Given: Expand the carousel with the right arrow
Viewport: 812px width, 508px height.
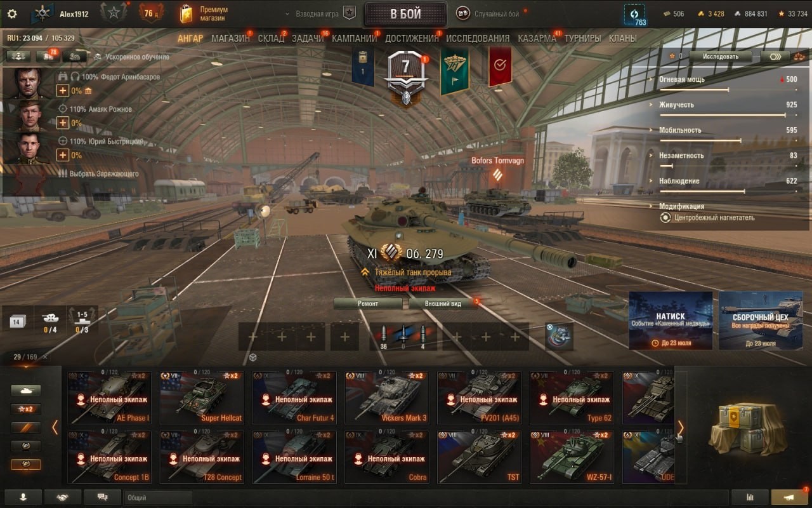Looking at the screenshot, I should click(x=681, y=427).
